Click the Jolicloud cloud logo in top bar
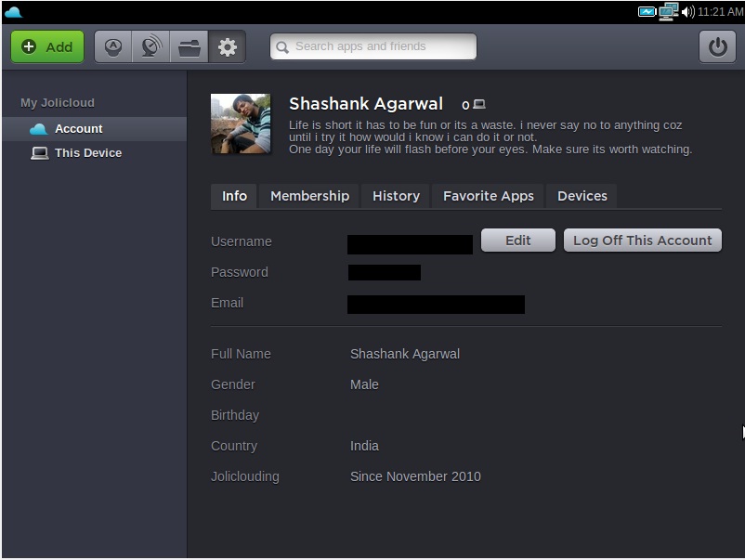The image size is (745, 560). pos(13,12)
